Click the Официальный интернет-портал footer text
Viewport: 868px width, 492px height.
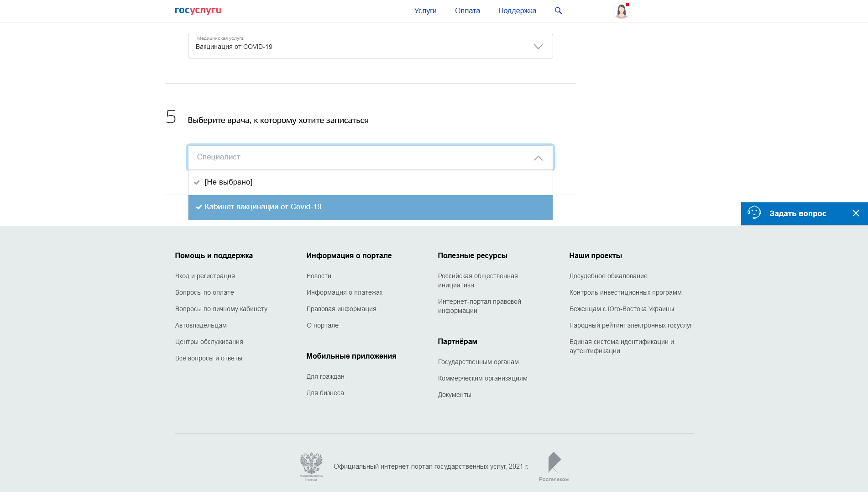[431, 466]
